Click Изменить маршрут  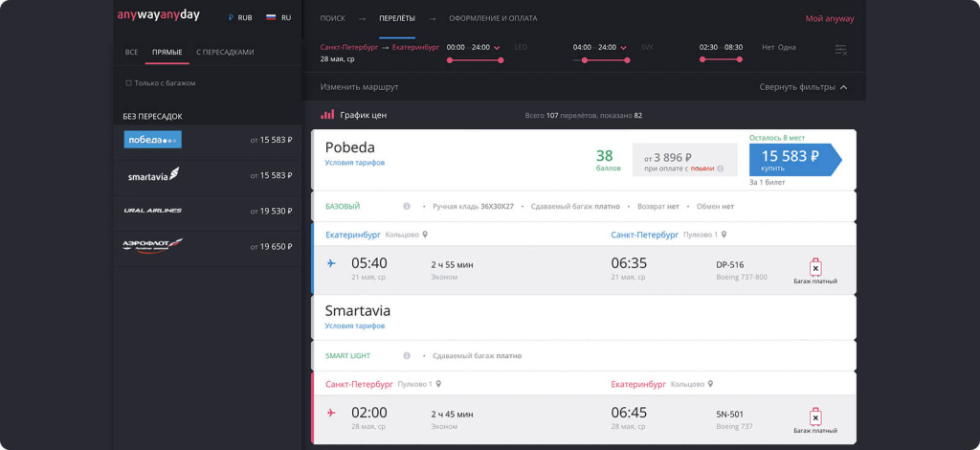[360, 87]
